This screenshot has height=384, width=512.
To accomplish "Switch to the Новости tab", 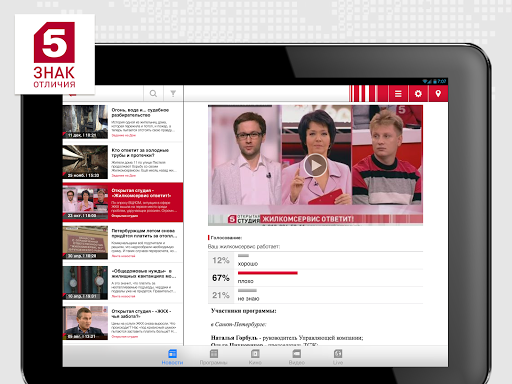I will coord(172,357).
